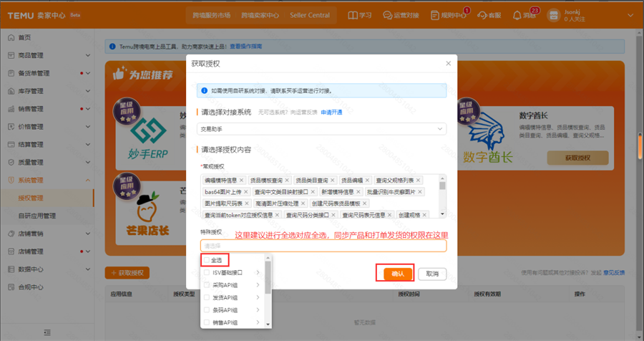Collapse the 系统管理 sidebar section
644x341 pixels.
88,180
